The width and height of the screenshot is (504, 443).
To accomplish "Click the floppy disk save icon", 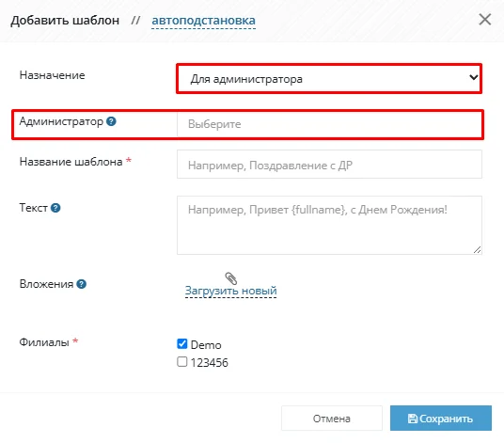I will [413, 419].
